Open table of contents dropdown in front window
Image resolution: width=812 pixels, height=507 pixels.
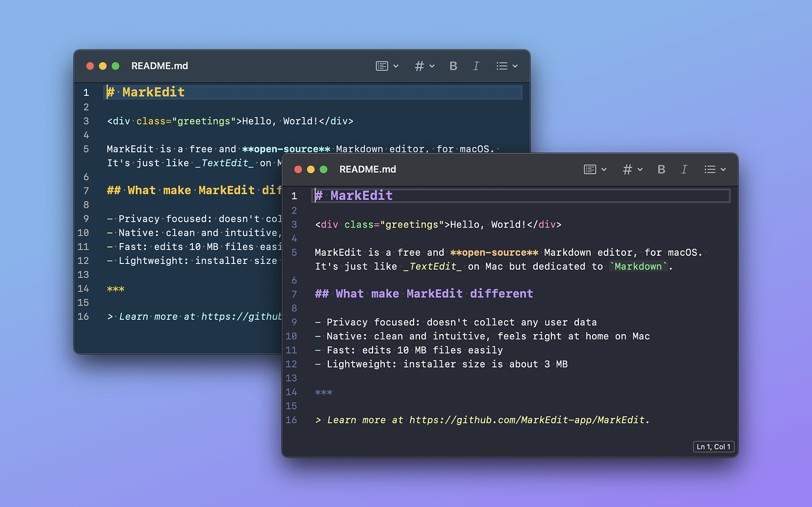click(595, 169)
